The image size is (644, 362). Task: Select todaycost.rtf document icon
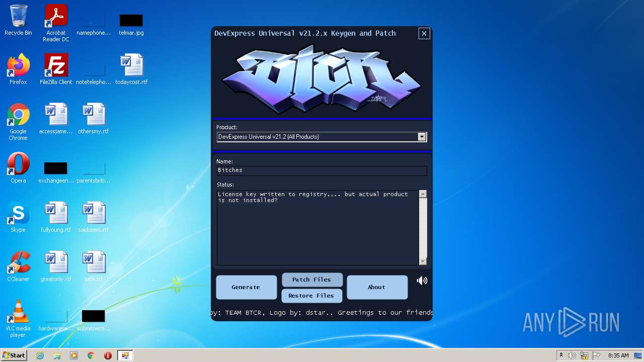point(131,69)
